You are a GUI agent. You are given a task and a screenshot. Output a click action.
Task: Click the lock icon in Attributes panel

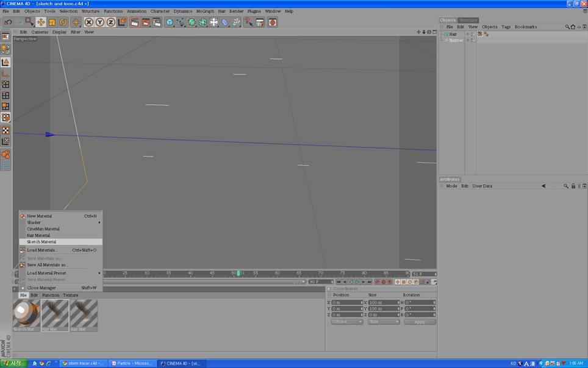pyautogui.click(x=573, y=186)
